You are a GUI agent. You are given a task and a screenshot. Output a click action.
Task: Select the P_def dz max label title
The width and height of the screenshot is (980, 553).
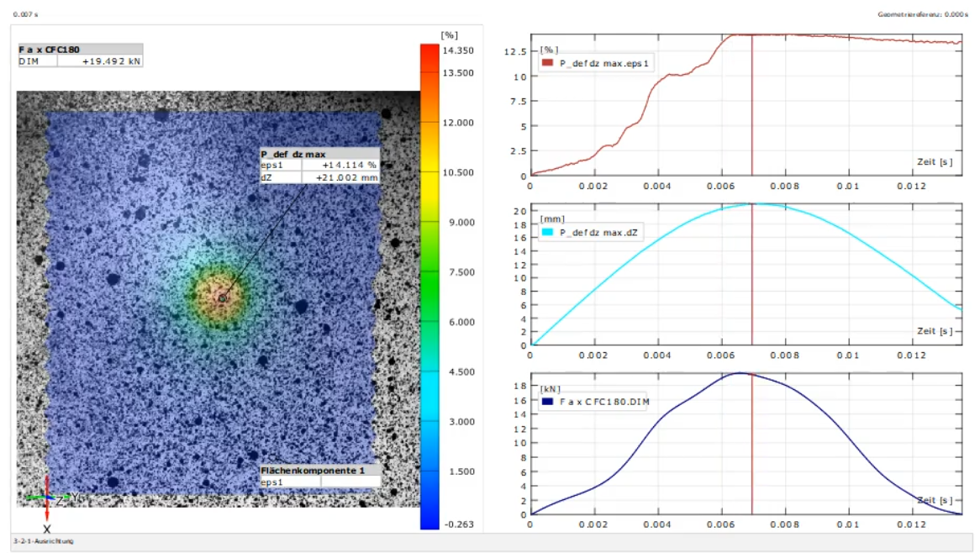click(293, 155)
